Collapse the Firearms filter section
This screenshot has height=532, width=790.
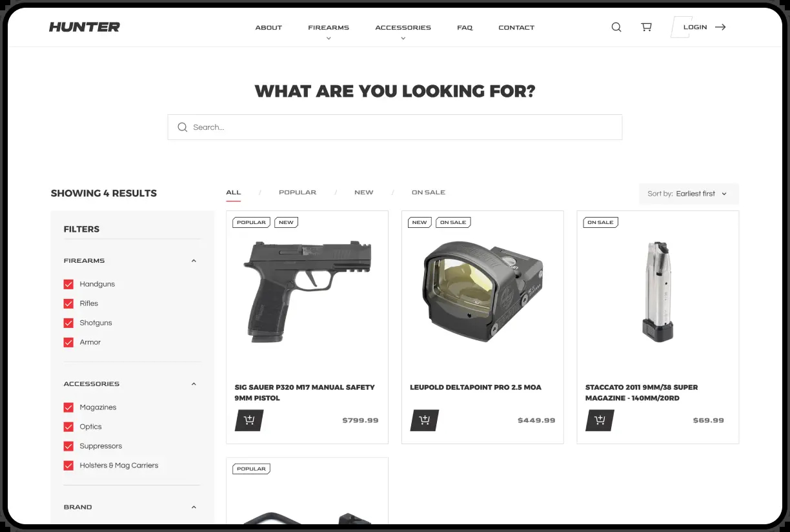(194, 261)
